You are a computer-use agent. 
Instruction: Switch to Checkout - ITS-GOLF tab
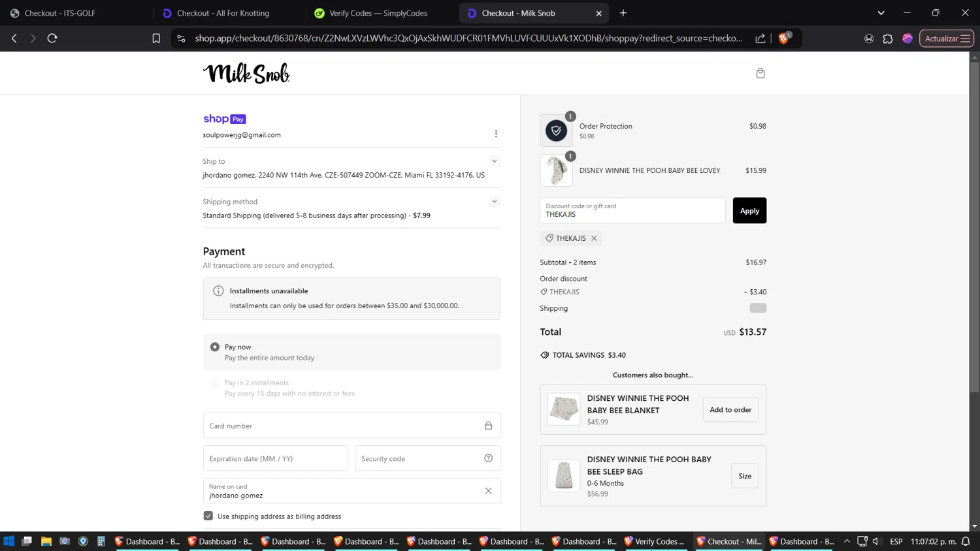pyautogui.click(x=76, y=13)
